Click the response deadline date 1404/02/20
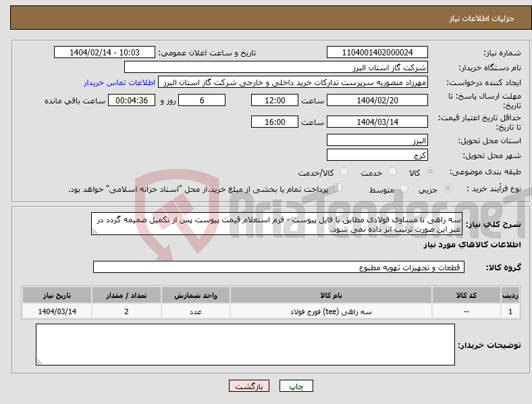Screen dimensions: 532x404 tap(377, 100)
